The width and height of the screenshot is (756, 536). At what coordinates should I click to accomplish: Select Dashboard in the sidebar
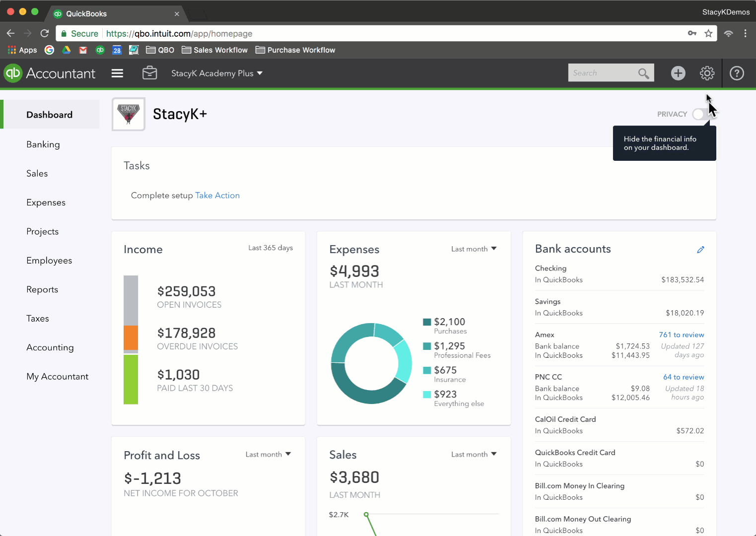click(50, 115)
